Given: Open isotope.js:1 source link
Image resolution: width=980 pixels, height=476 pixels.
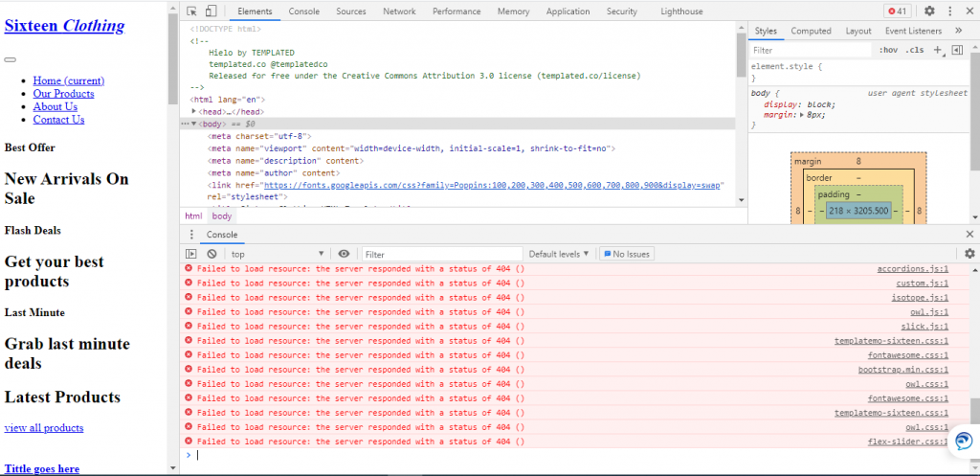Looking at the screenshot, I should pos(920,298).
